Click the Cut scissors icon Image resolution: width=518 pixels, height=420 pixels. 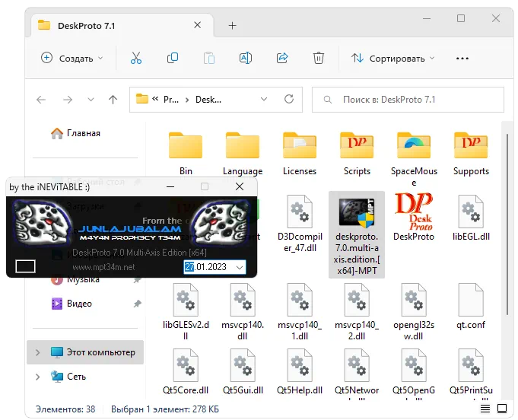click(136, 58)
